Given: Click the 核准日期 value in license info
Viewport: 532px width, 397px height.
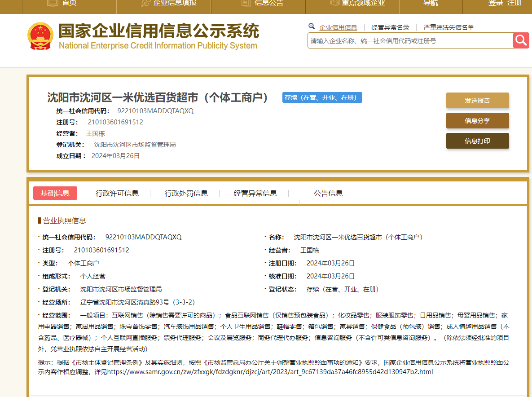Looking at the screenshot, I should click(x=330, y=276).
